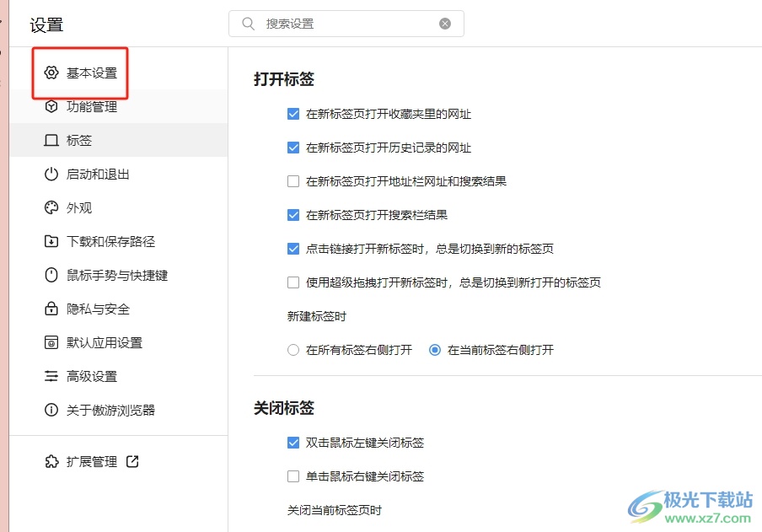Focus the 搜索设置 search input

346,24
